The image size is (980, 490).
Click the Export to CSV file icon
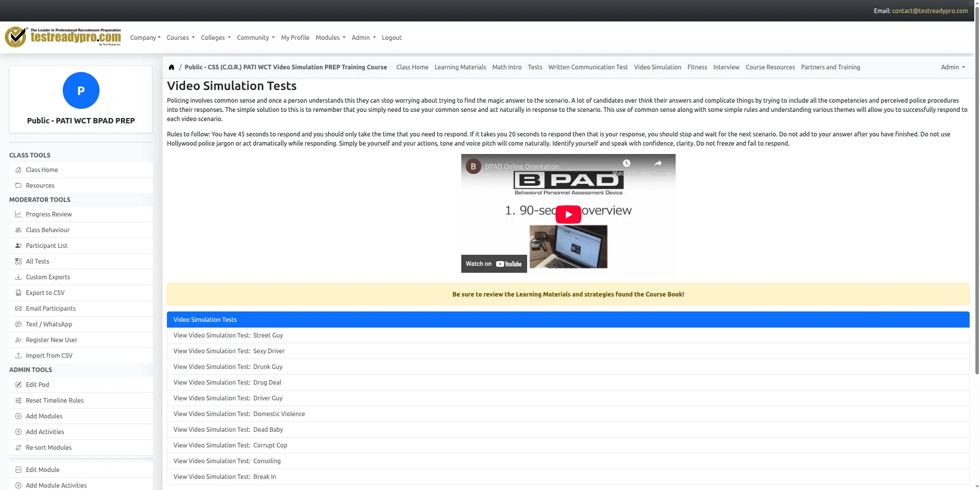(x=18, y=293)
